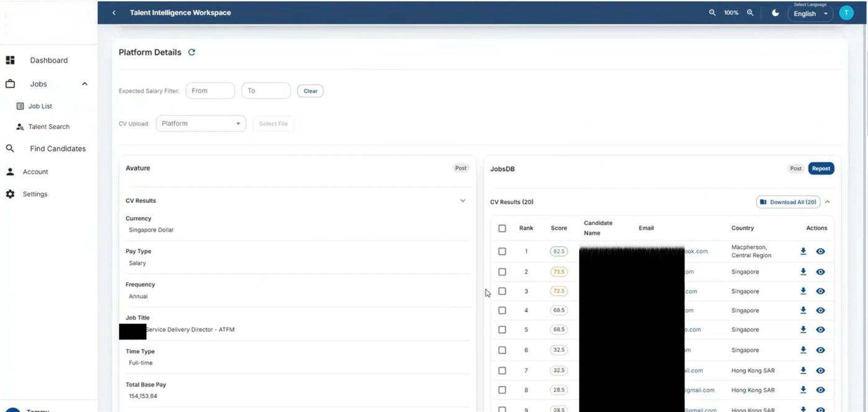View CV of rank 3 candidate
Screen dimensions: 868x412
click(x=820, y=291)
